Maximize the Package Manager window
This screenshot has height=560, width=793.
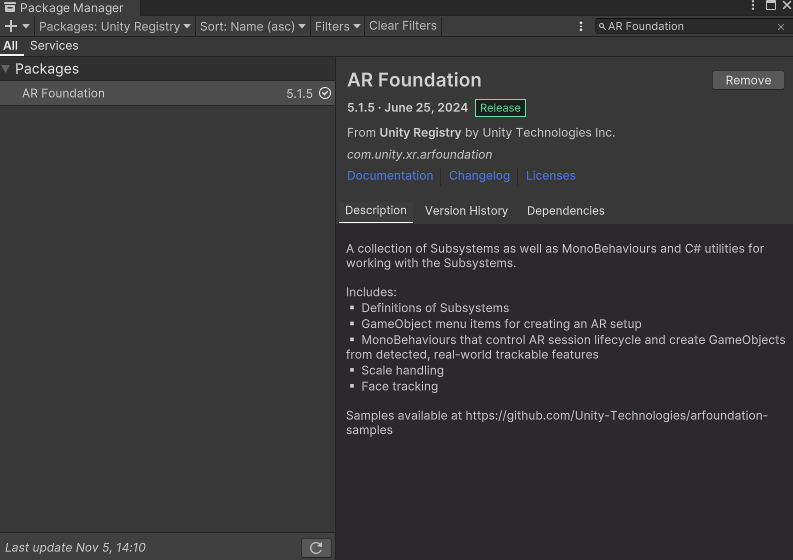(771, 6)
